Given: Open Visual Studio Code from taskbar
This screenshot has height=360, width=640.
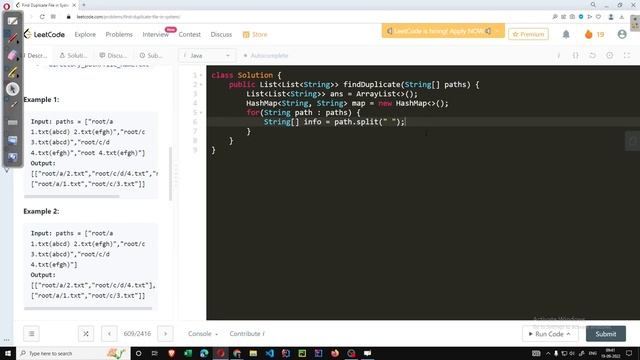Looking at the screenshot, I should point(269,353).
